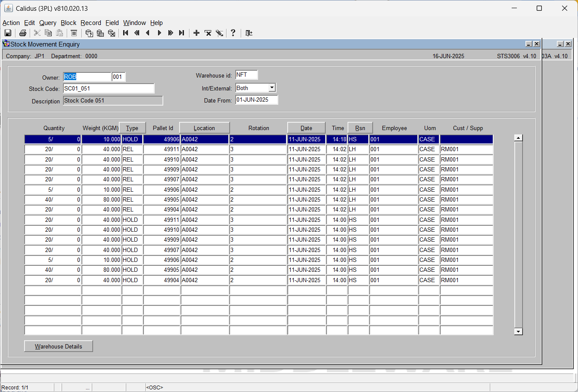Sort by the Location column button
Screen dimensions: 578x392
click(204, 128)
